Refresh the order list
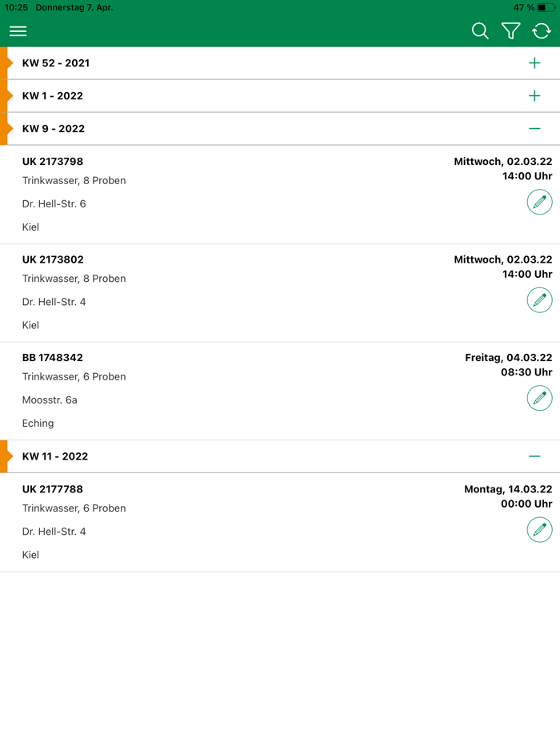This screenshot has height=747, width=560. [x=541, y=31]
